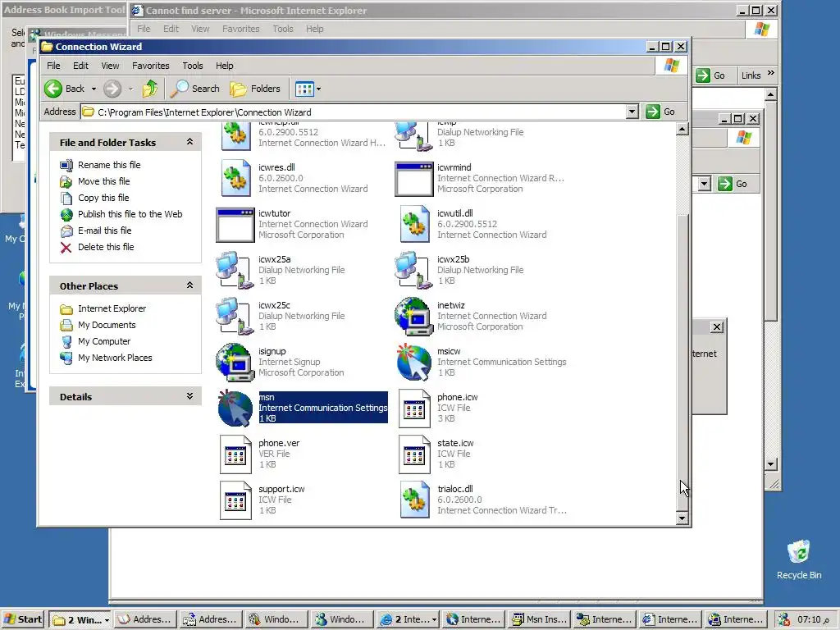Open the View menu in Connection Wizard
This screenshot has height=630, width=840.
(x=110, y=66)
